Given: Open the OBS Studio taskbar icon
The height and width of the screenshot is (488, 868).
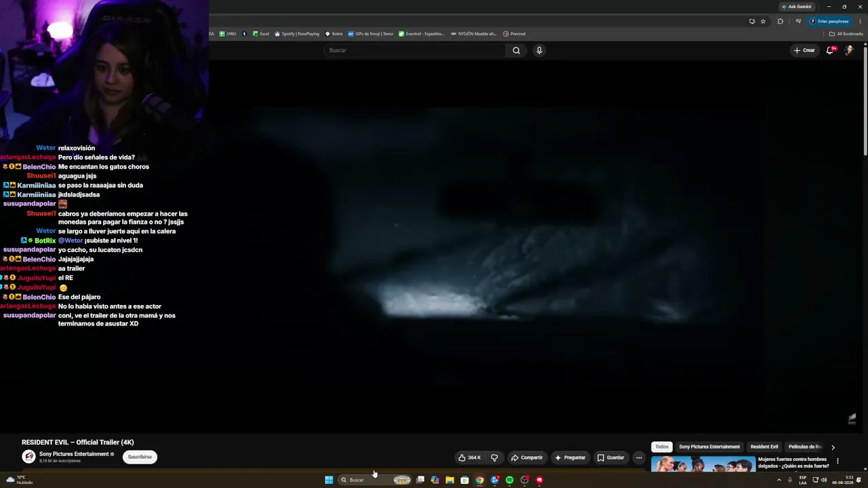Looking at the screenshot, I should [524, 480].
